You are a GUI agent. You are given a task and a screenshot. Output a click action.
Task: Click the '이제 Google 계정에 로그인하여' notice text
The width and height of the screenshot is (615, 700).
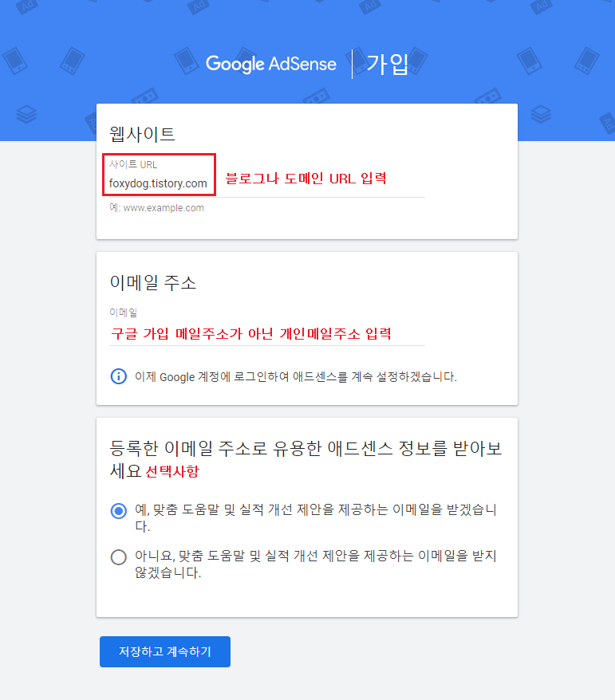[x=296, y=377]
